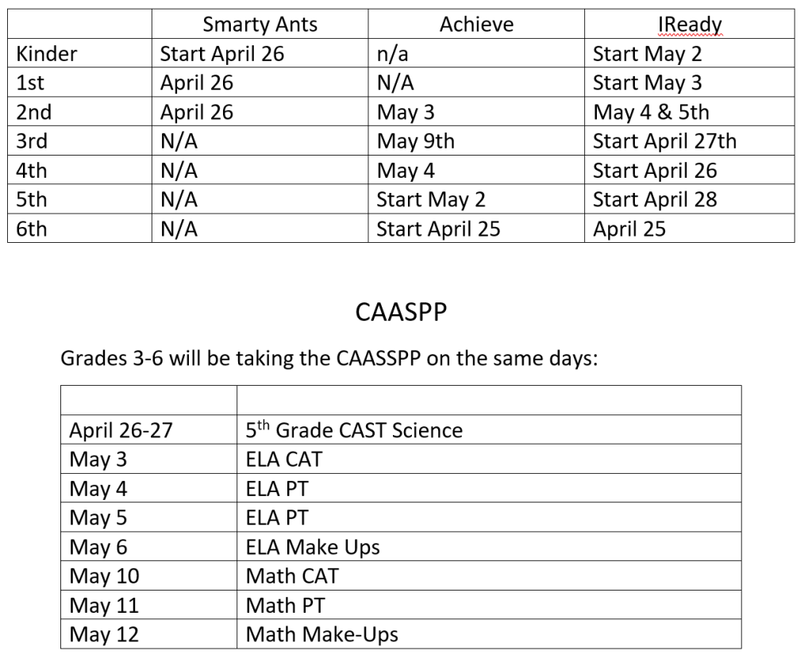Click the "Smarty Ants" column header

[x=260, y=25]
